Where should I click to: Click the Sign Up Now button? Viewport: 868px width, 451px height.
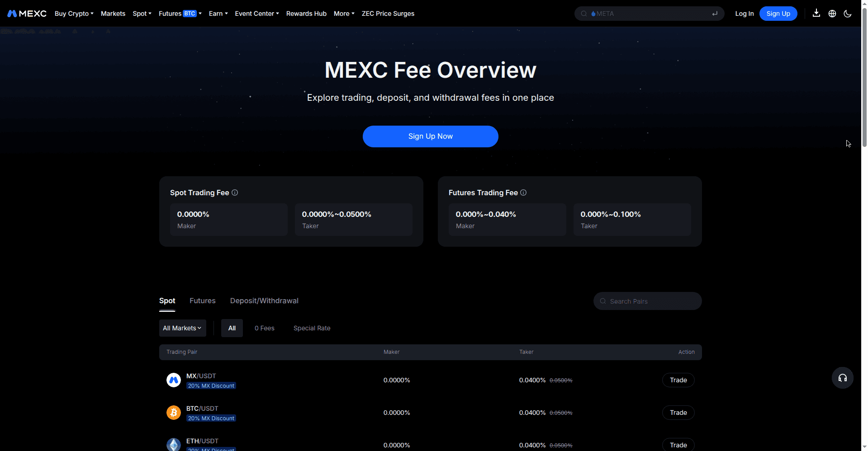(431, 136)
